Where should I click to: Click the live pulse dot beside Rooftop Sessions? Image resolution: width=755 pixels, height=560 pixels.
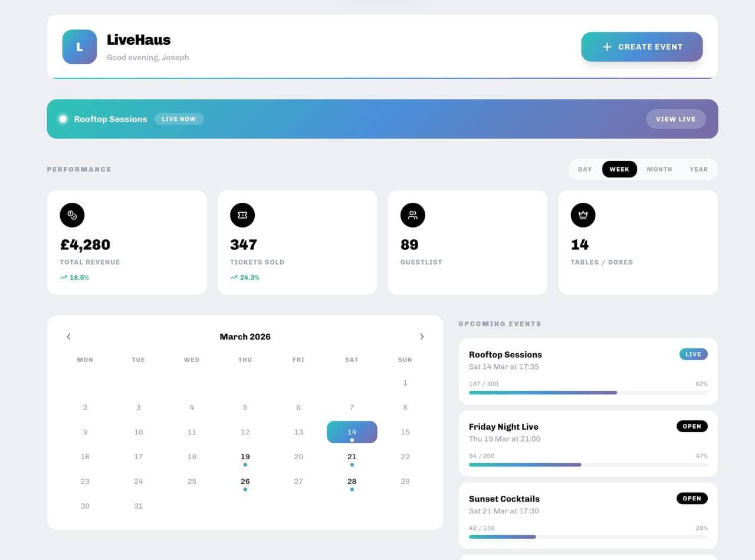[62, 119]
